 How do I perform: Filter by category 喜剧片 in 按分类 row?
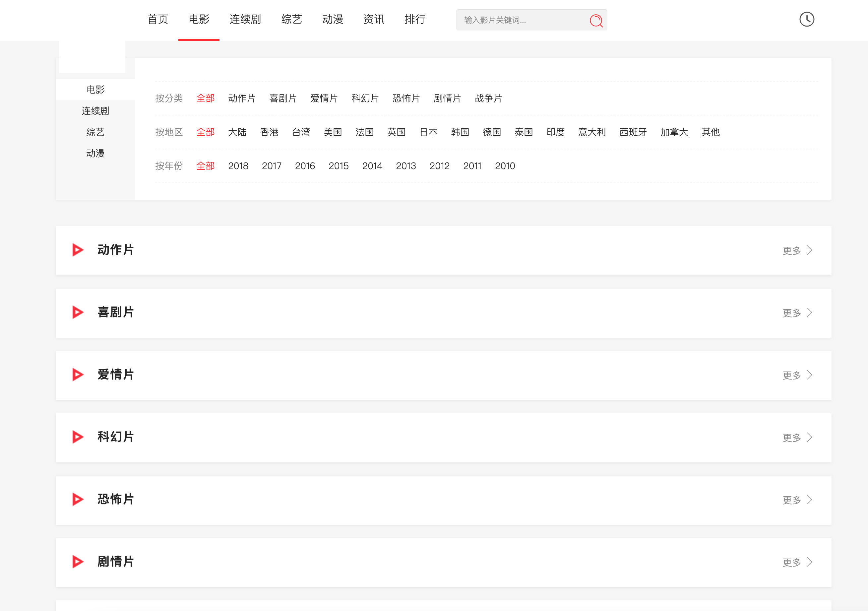tap(283, 99)
